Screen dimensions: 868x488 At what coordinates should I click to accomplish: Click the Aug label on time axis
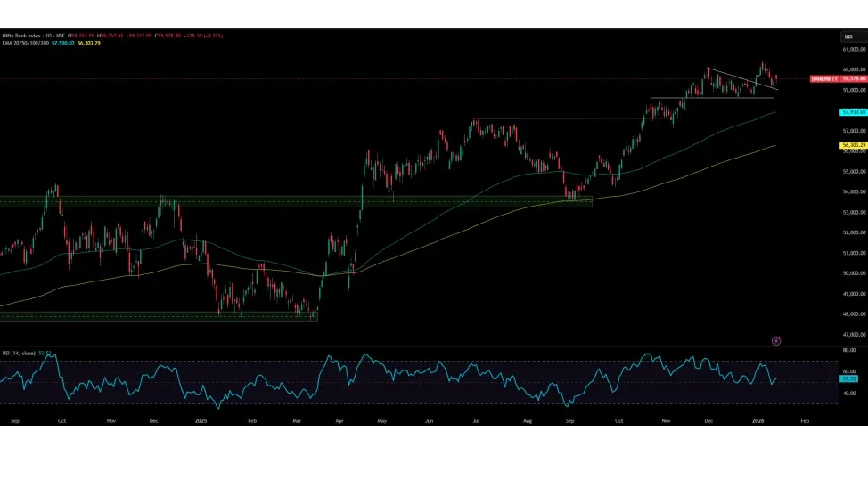click(528, 421)
